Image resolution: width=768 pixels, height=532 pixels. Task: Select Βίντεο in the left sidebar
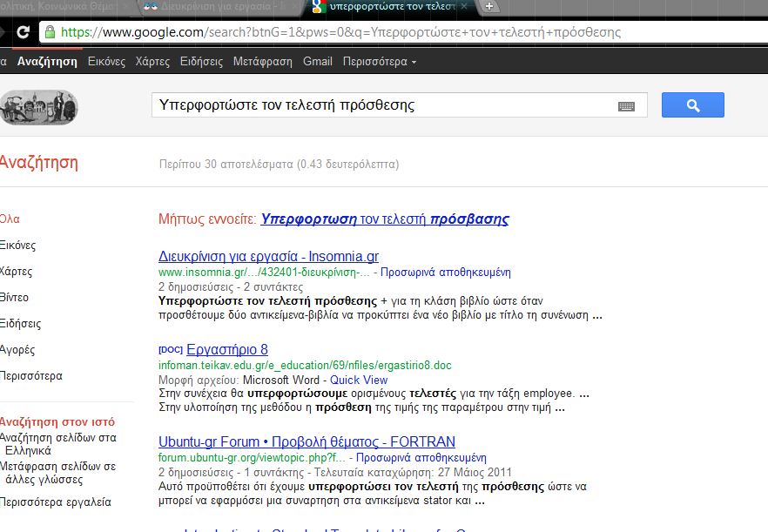14,298
